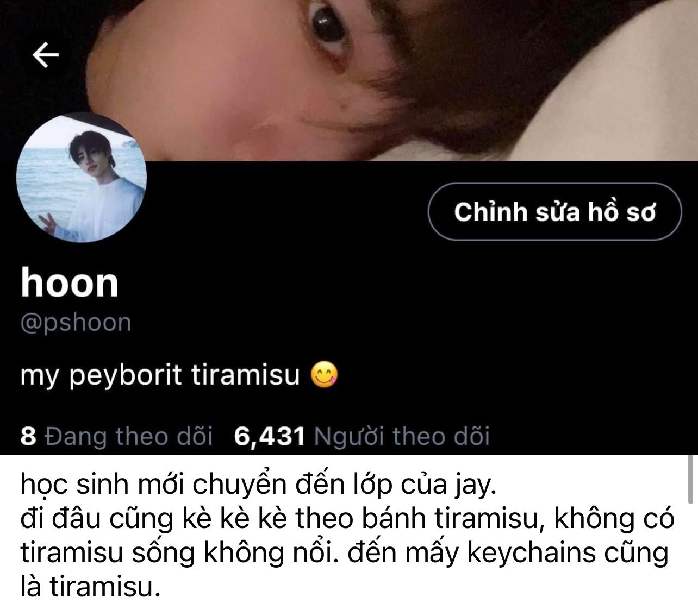
Task: Click the bio text my peyborit tiramisu
Action: (x=160, y=375)
